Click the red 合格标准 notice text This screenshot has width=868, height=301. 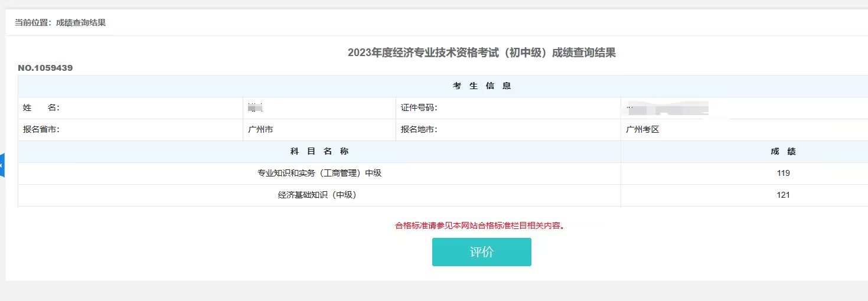pyautogui.click(x=479, y=225)
